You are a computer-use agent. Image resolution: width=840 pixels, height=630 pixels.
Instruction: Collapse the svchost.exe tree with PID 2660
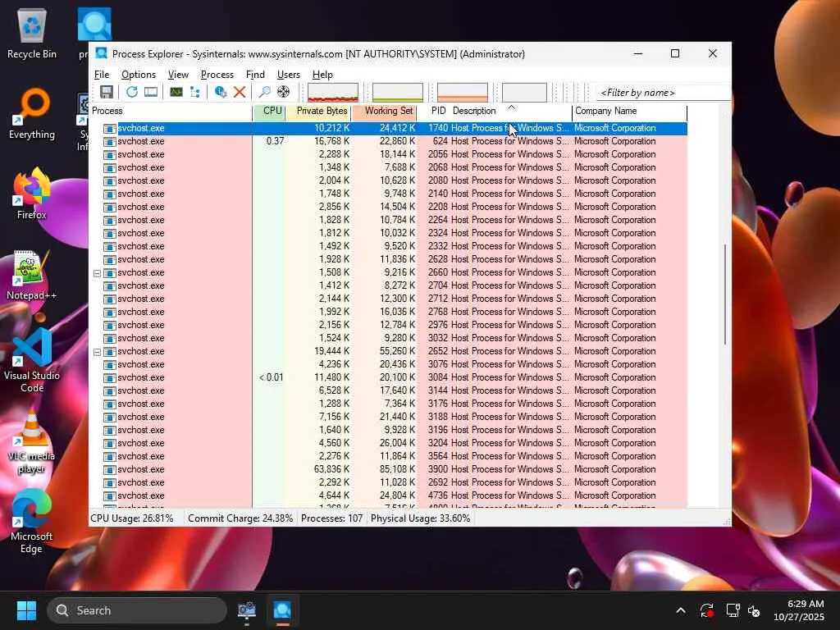tap(97, 272)
